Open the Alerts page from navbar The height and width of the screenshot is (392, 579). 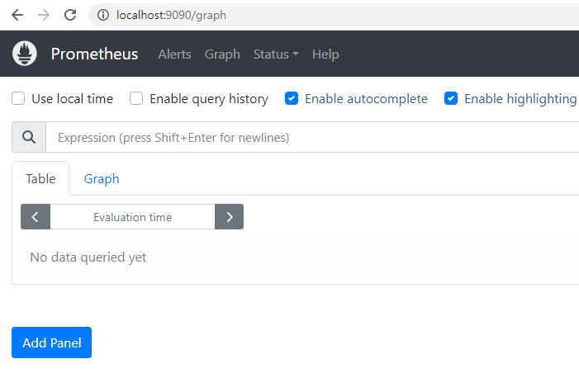pyautogui.click(x=174, y=54)
